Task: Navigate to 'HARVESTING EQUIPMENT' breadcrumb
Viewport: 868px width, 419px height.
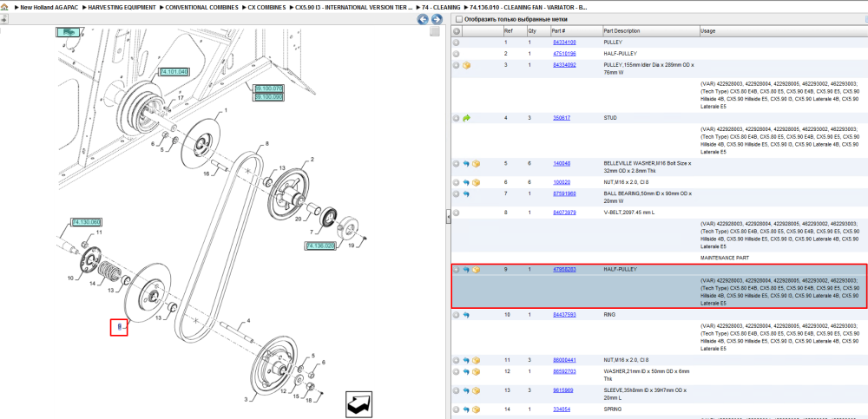Action: click(122, 8)
